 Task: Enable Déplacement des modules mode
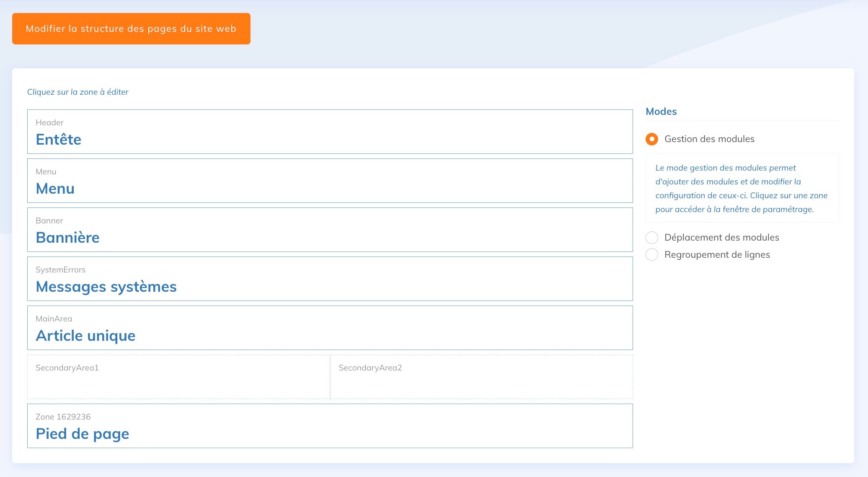click(652, 238)
